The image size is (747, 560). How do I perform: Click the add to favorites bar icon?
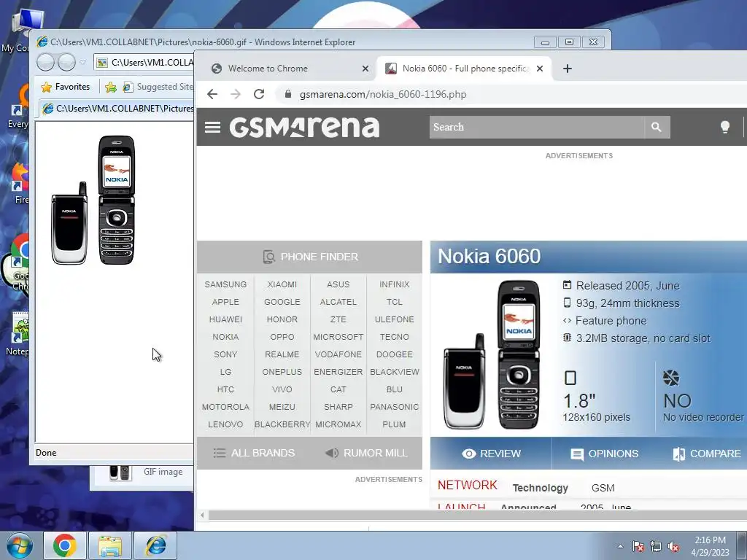[111, 87]
